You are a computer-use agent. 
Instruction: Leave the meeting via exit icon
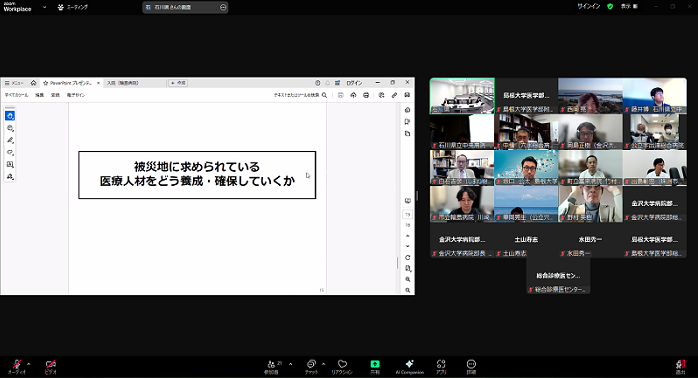pyautogui.click(x=680, y=367)
